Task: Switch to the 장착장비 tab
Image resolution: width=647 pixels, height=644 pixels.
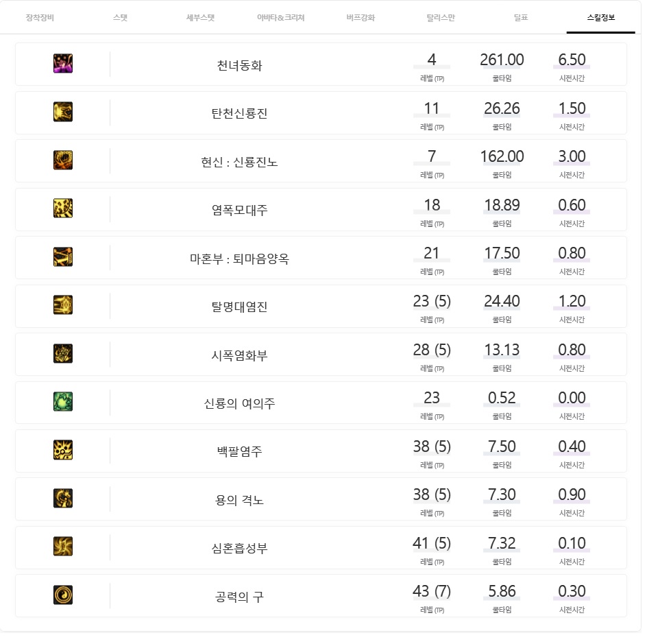Action: click(x=40, y=18)
